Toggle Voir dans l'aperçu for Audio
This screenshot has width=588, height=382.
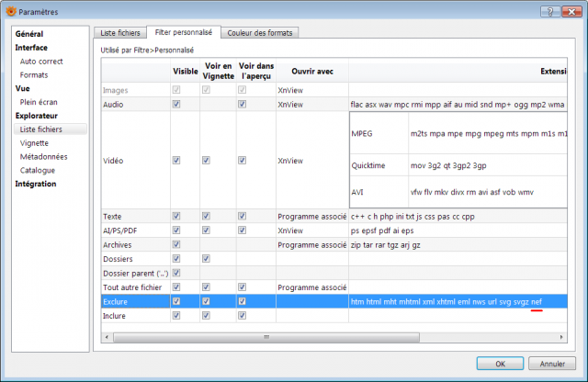pyautogui.click(x=243, y=104)
